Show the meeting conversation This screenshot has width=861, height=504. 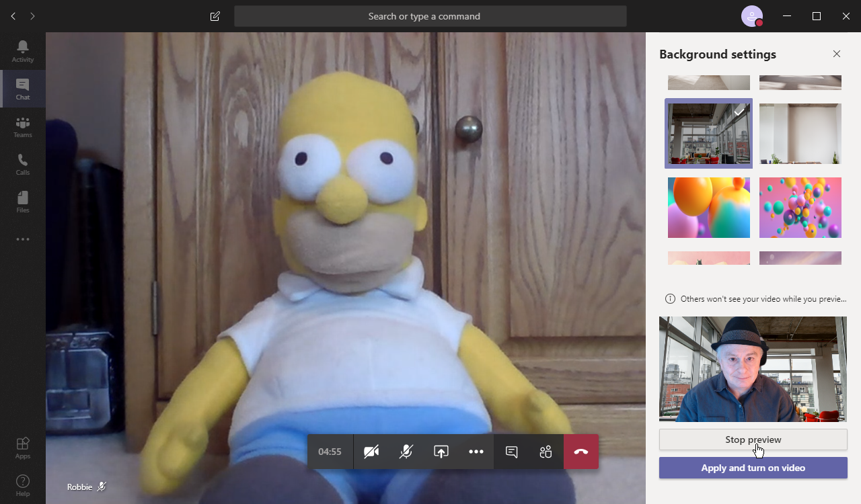click(511, 452)
